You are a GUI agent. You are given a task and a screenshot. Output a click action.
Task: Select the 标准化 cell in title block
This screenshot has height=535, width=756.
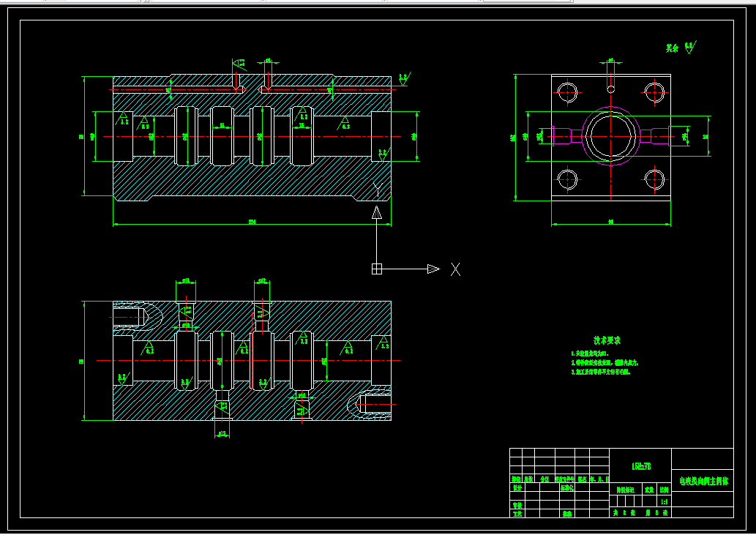pos(566,487)
